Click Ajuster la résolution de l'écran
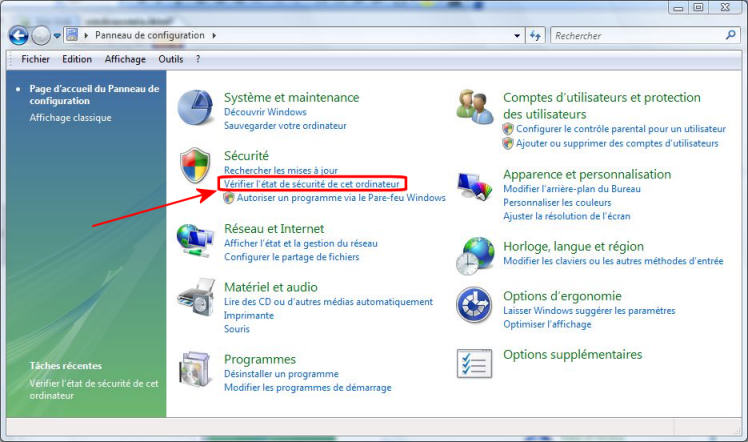 [566, 216]
